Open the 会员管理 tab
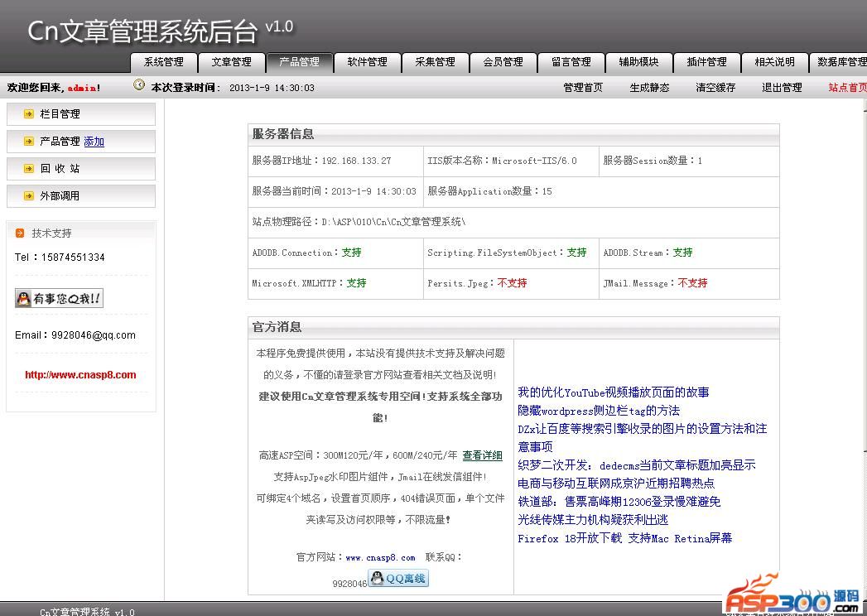 (x=503, y=62)
